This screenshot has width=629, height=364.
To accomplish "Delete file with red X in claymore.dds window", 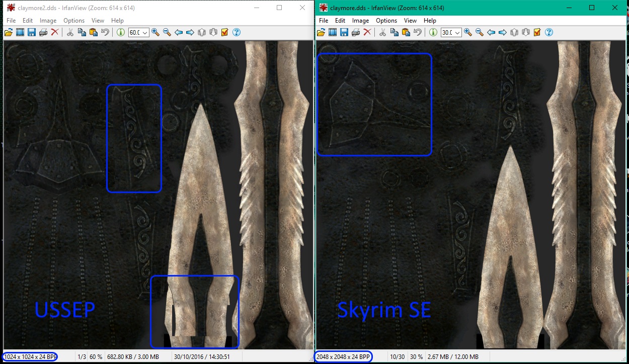I will tap(367, 32).
